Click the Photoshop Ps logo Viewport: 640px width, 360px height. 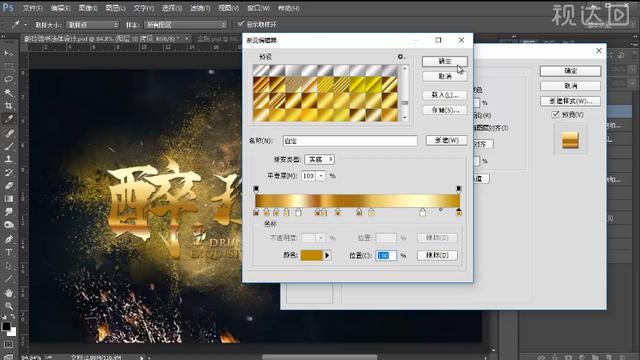8,8
